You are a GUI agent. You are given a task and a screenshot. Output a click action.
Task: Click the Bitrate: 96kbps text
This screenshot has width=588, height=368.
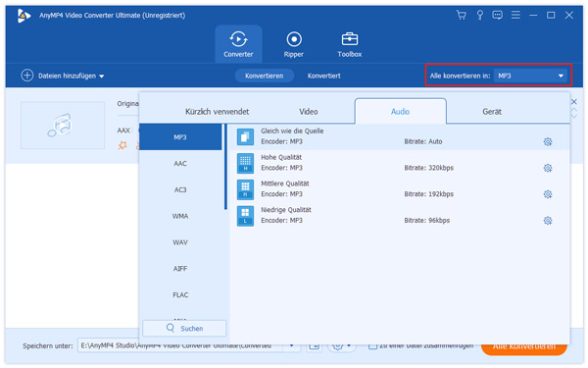coord(426,221)
